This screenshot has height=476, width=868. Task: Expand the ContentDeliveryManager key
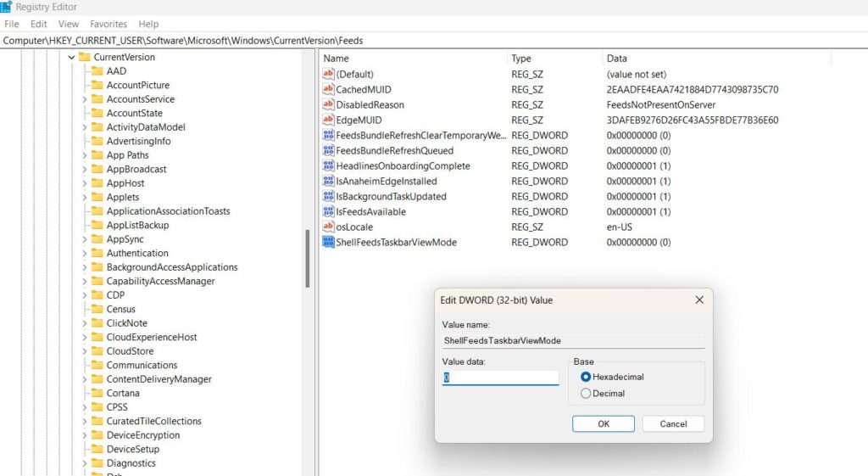tap(84, 379)
